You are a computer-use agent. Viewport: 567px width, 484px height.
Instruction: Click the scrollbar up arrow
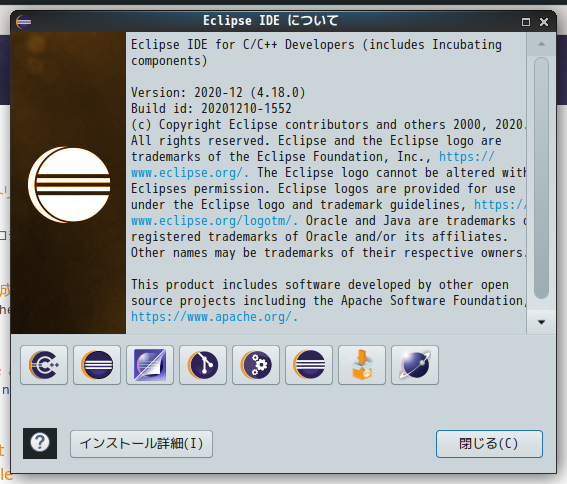tap(541, 44)
